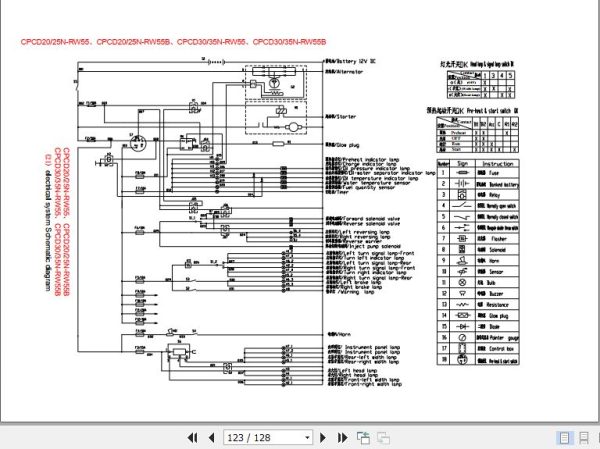
Task: Click the Battery 12V DC label
Action: (x=351, y=61)
